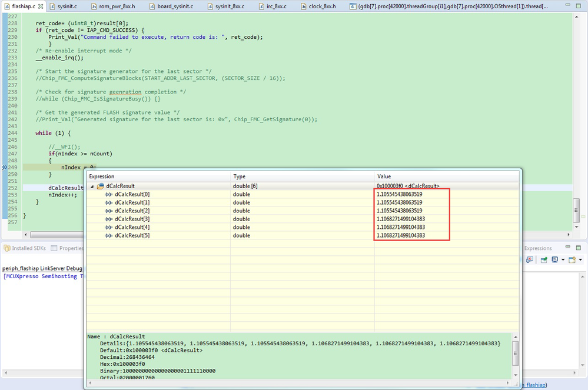
Task: Select the dCalcResult[5] row
Action: [x=303, y=236]
